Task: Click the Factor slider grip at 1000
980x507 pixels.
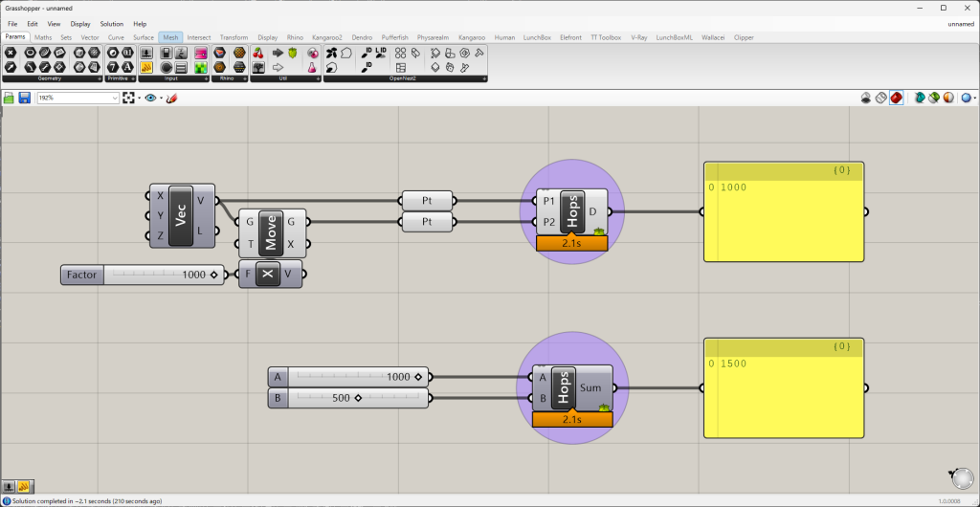Action: point(213,275)
